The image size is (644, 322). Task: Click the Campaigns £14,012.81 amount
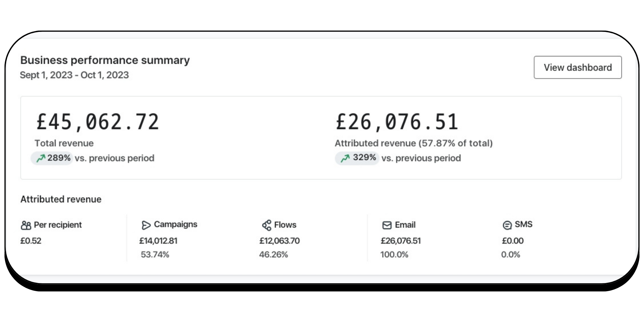click(158, 241)
